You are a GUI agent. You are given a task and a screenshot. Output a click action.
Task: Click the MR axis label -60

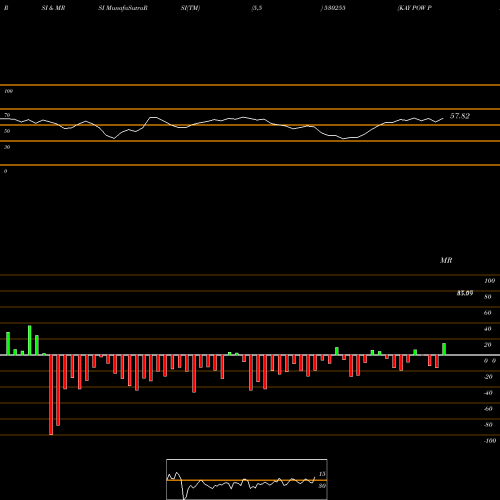[x=488, y=409]
